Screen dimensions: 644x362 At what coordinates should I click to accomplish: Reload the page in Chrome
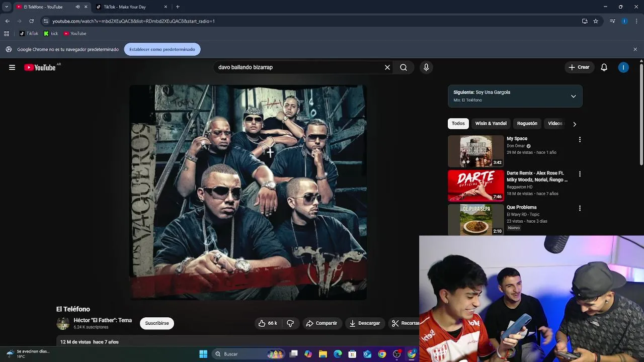tap(31, 21)
